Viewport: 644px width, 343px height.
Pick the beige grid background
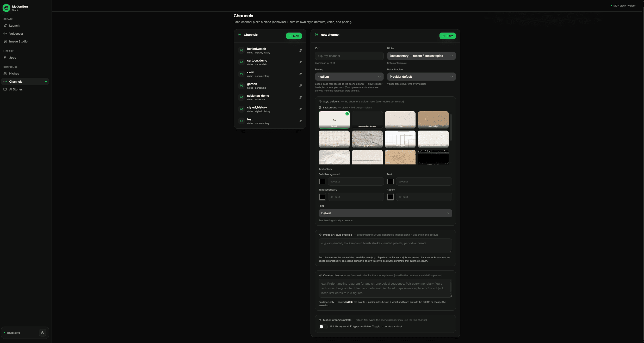tap(334, 139)
